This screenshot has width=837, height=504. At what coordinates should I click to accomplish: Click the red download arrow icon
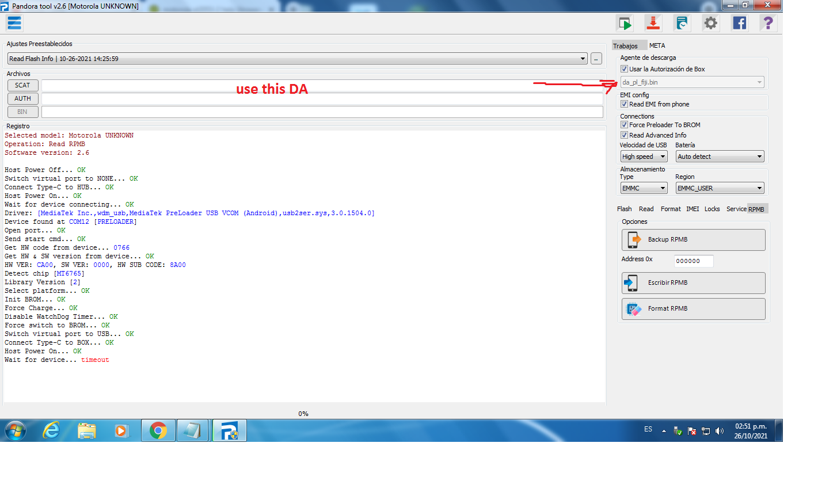[653, 23]
